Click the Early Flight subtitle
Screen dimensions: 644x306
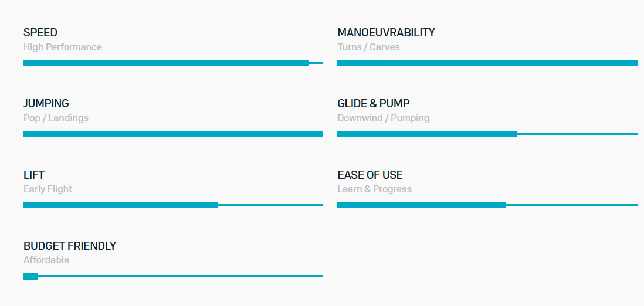48,189
